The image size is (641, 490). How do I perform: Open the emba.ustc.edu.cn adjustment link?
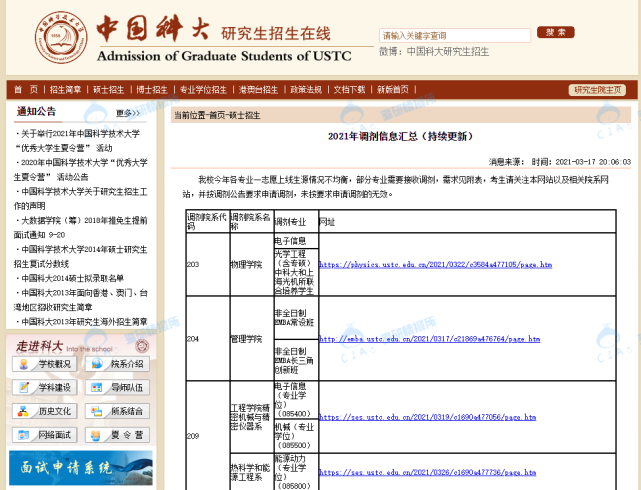[430, 339]
